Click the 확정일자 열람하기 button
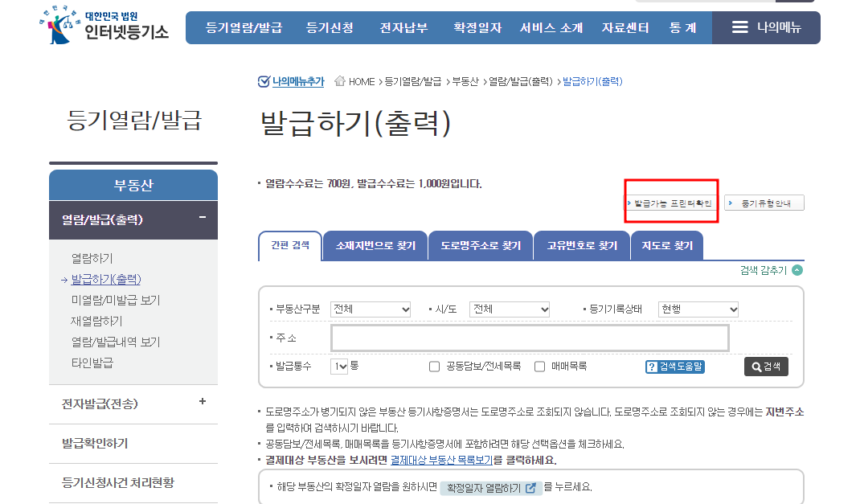This screenshot has width=860, height=504. click(x=491, y=488)
